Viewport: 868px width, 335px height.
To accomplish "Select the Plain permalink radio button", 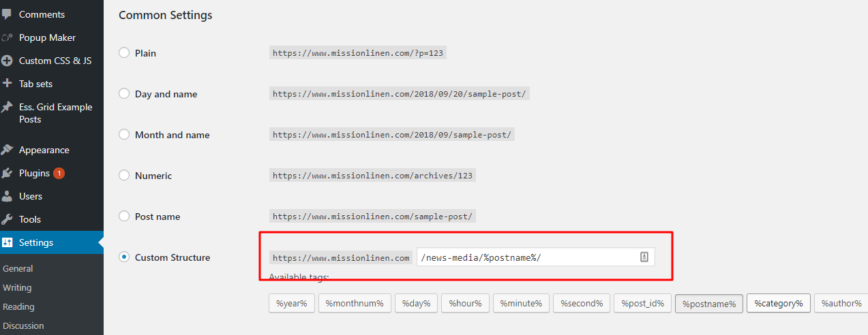I will [x=124, y=52].
